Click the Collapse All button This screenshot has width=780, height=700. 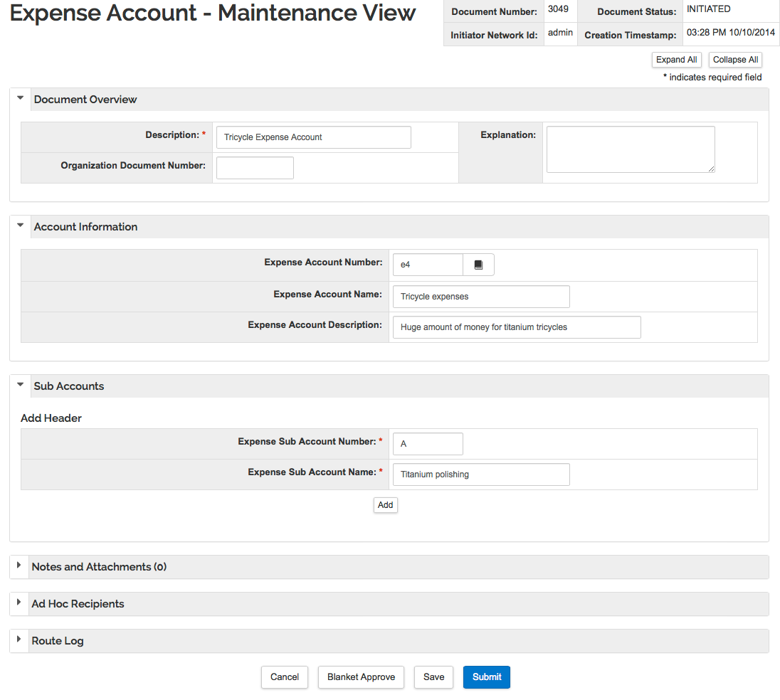click(735, 60)
